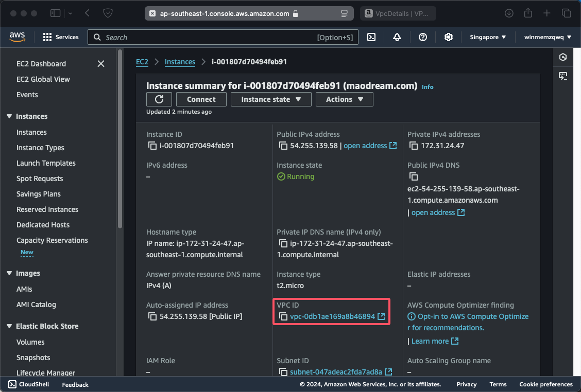Open the settings gear icon
The width and height of the screenshot is (581, 392).
point(448,37)
